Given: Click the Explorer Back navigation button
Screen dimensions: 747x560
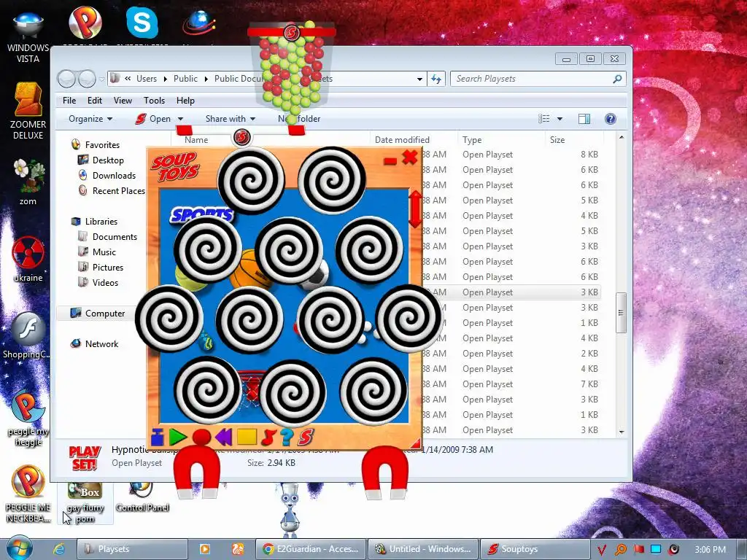Looking at the screenshot, I should tap(66, 79).
